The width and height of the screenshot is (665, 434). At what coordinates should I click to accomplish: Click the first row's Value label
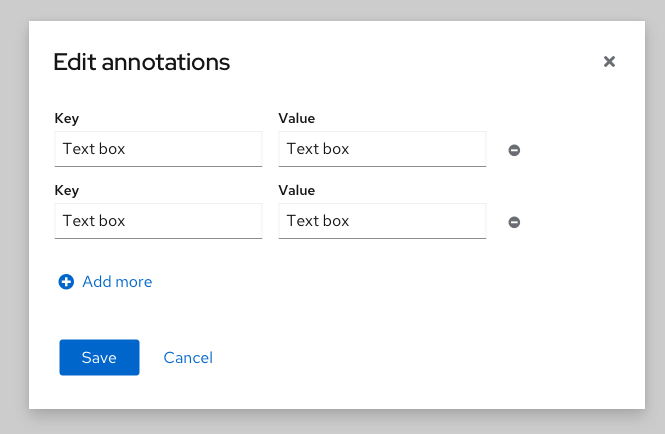coord(297,118)
